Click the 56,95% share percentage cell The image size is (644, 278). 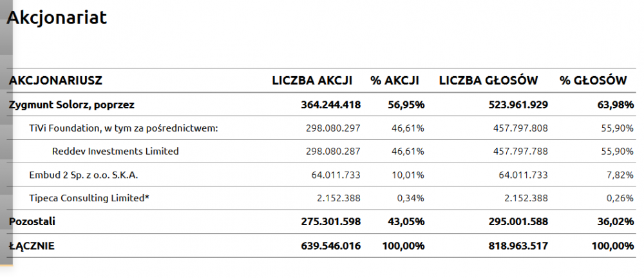tap(406, 104)
